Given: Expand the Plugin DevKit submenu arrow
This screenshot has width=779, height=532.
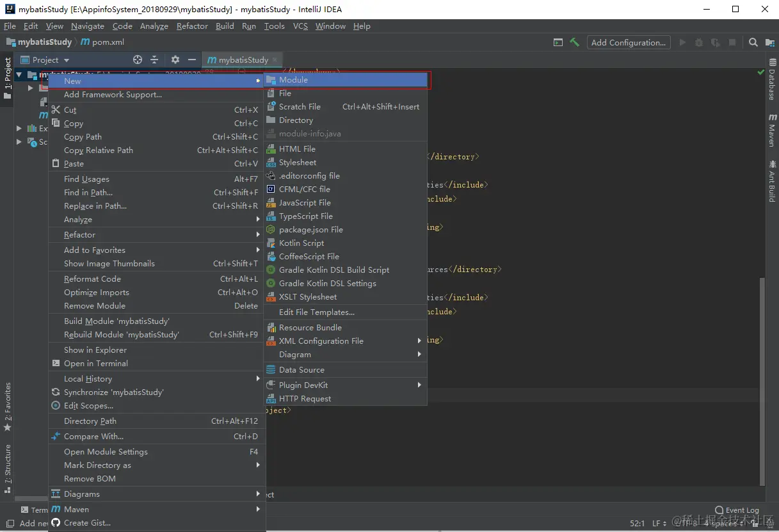Looking at the screenshot, I should click(420, 385).
